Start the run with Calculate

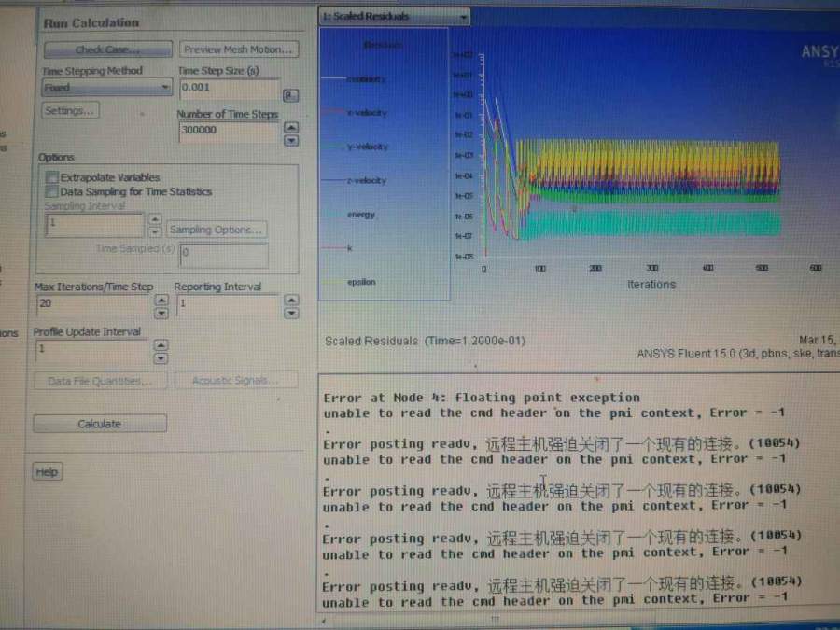100,424
